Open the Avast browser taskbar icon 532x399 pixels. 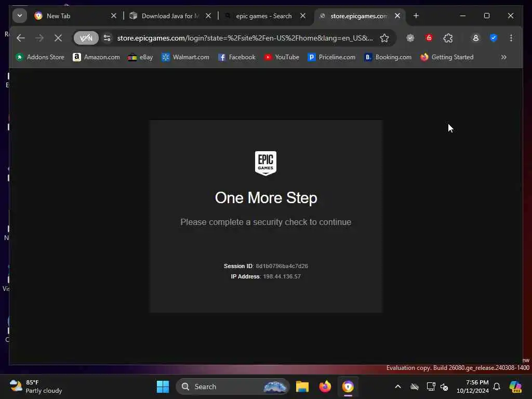[348, 387]
